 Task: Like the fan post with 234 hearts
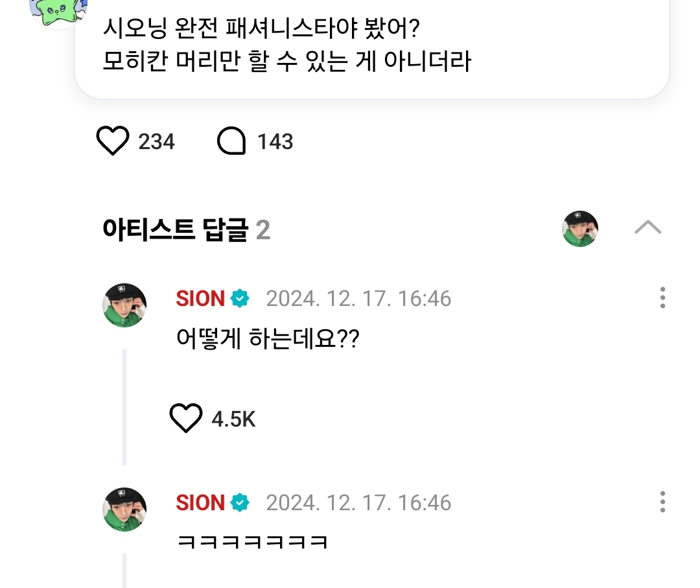point(113,141)
